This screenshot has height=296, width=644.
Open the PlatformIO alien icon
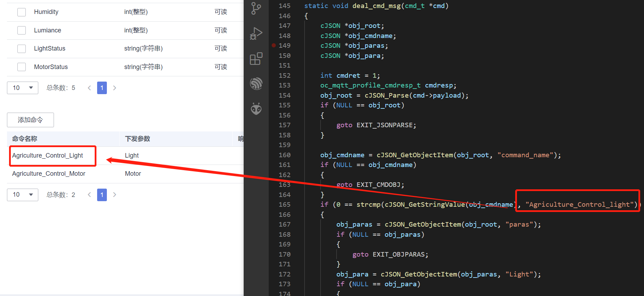[x=256, y=109]
